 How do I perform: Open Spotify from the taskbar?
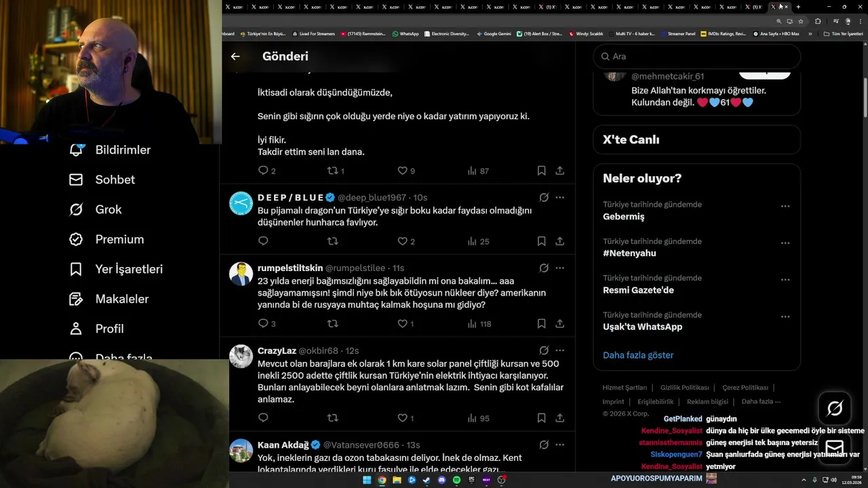click(456, 480)
